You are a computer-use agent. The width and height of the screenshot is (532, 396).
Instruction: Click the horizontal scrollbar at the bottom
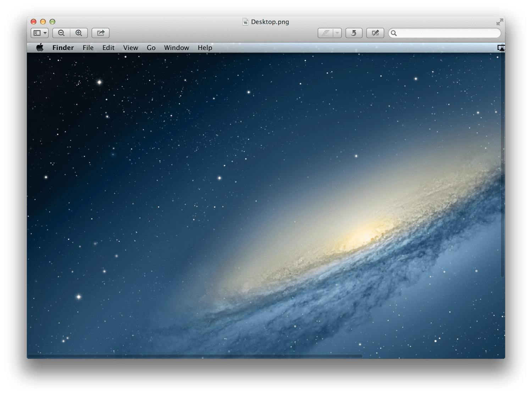pyautogui.click(x=195, y=356)
